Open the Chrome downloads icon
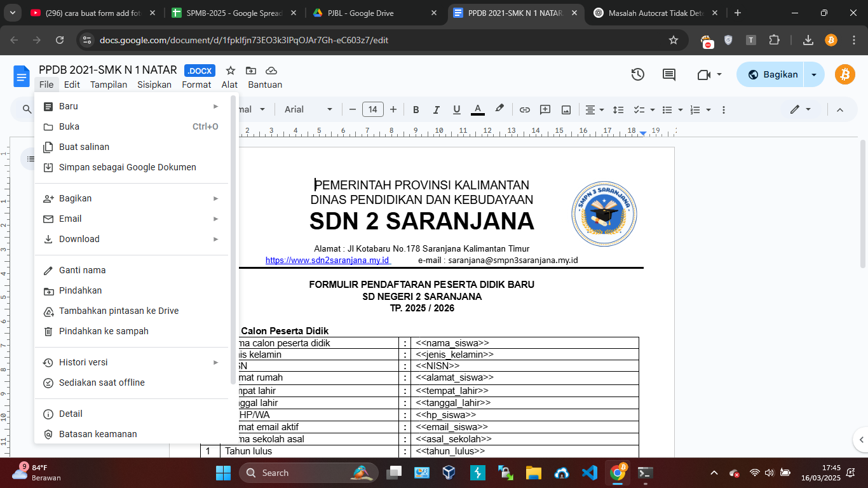Image resolution: width=868 pixels, height=488 pixels. click(x=808, y=40)
